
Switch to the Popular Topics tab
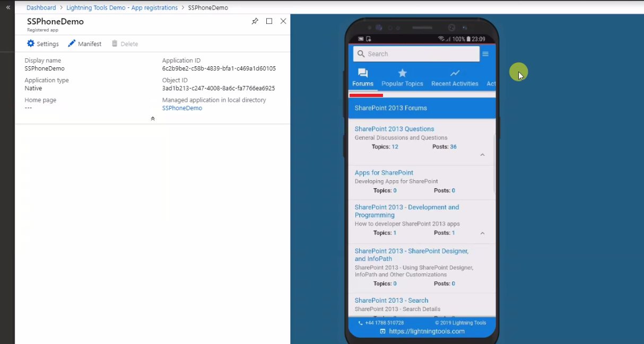coord(402,77)
